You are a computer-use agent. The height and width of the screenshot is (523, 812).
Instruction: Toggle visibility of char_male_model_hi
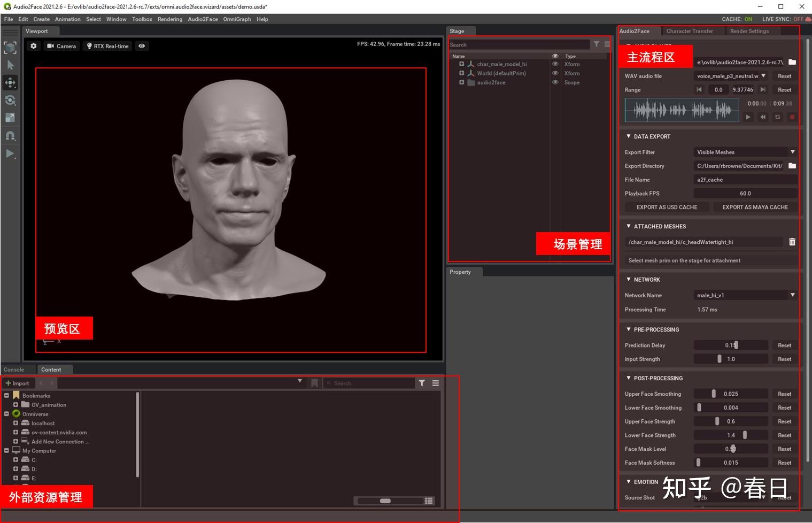point(555,64)
